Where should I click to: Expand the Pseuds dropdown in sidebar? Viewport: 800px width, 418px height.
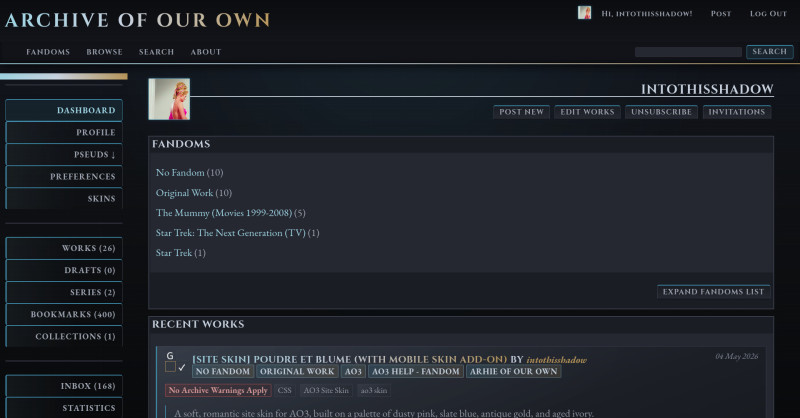pyautogui.click(x=64, y=154)
